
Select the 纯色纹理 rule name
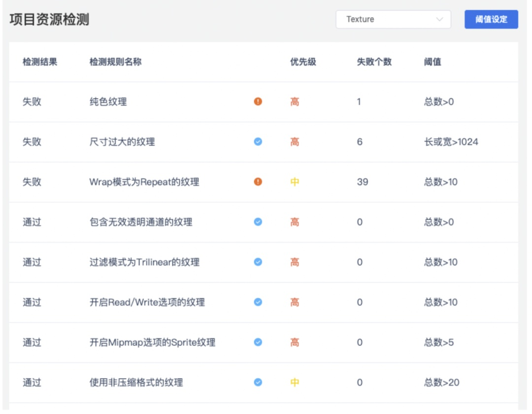tap(108, 102)
